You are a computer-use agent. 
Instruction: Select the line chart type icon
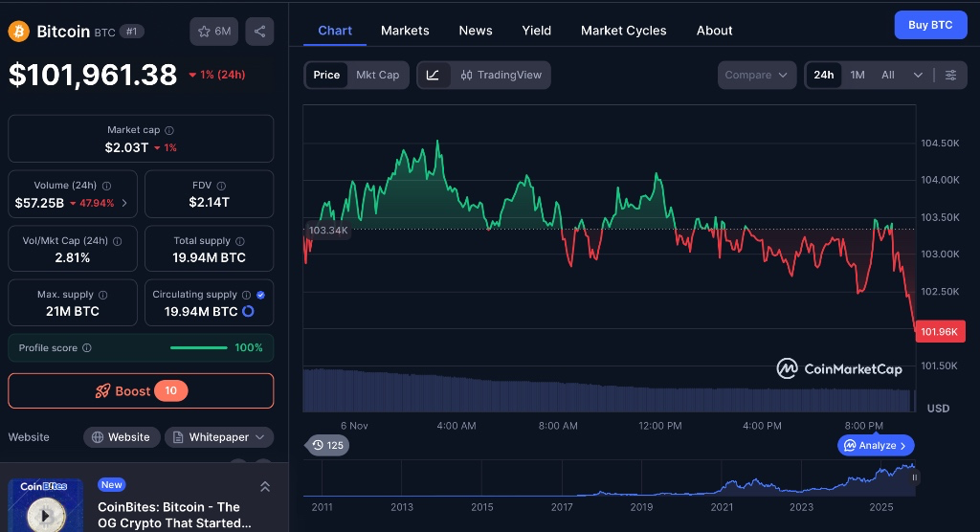tap(434, 75)
